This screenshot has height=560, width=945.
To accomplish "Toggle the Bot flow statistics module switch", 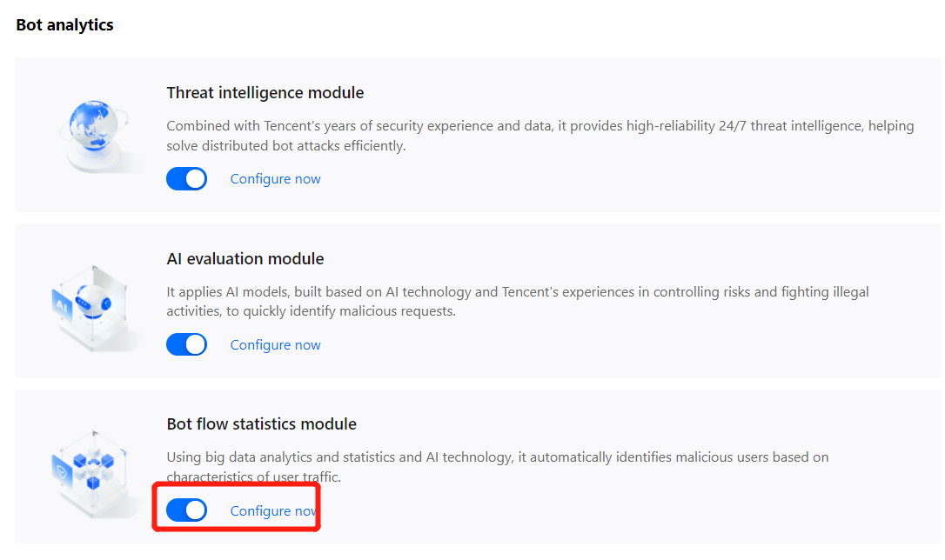I will pos(186,511).
